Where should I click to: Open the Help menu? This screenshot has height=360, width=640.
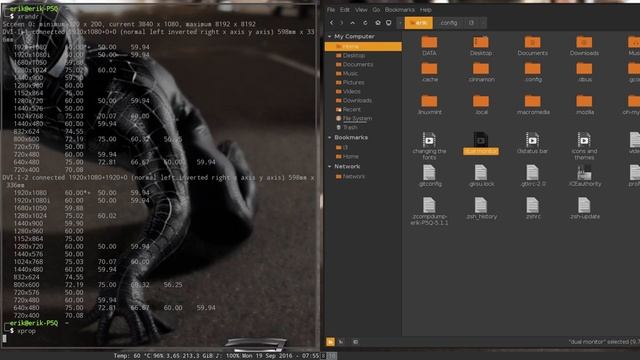coord(426,10)
